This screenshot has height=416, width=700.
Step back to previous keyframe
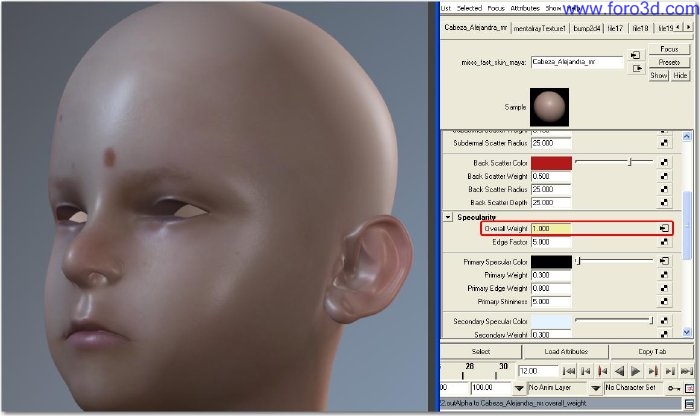[x=602, y=371]
